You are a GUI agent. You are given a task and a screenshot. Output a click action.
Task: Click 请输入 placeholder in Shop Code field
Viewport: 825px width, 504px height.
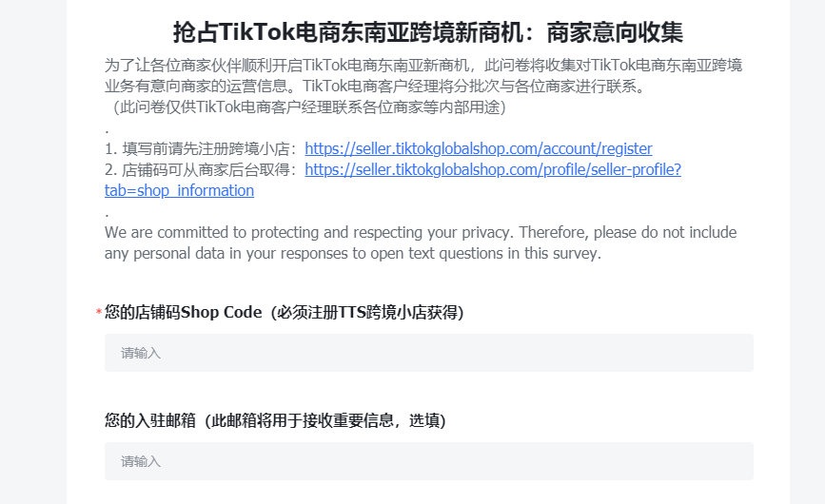point(141,353)
